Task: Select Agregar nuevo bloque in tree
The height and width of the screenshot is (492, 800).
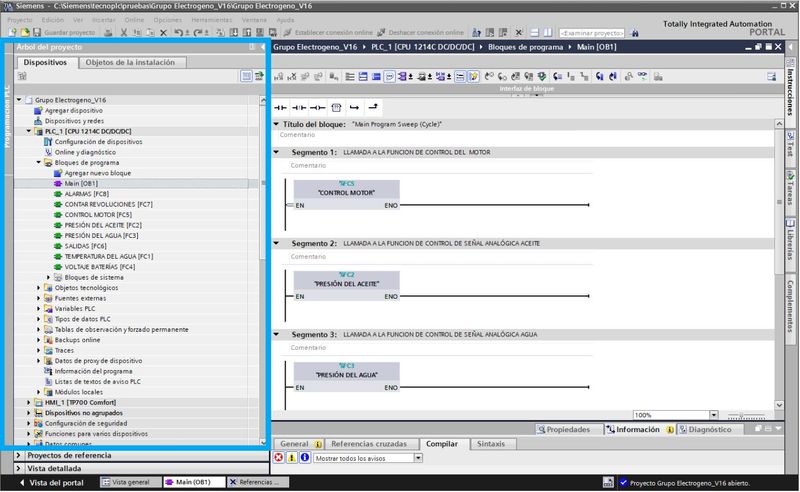Action: click(97, 173)
